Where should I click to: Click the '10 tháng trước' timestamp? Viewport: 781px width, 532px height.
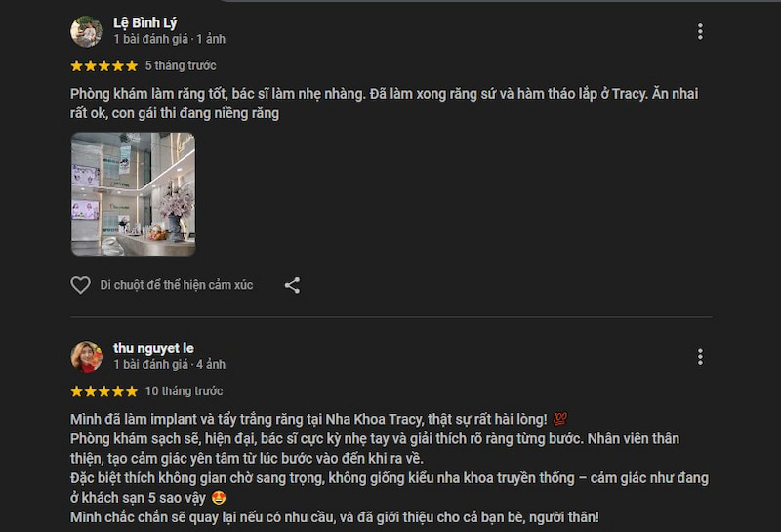(184, 391)
